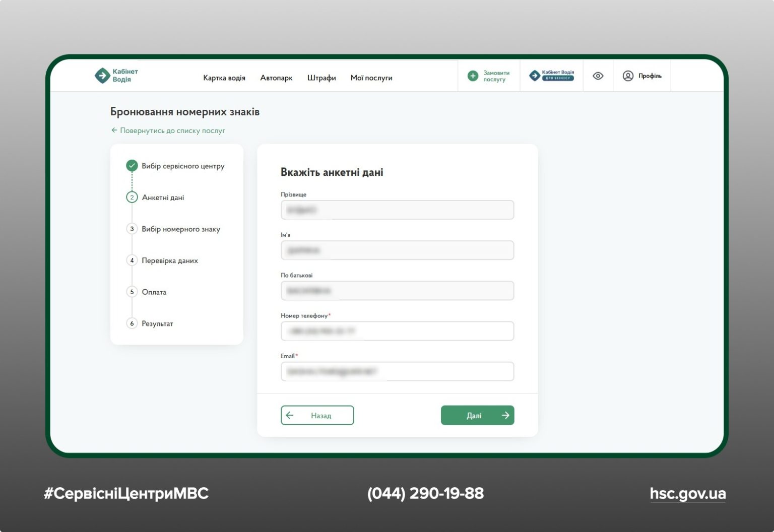Toggle the eye accessibility view icon
Image resolution: width=774 pixels, height=532 pixels.
pyautogui.click(x=598, y=76)
